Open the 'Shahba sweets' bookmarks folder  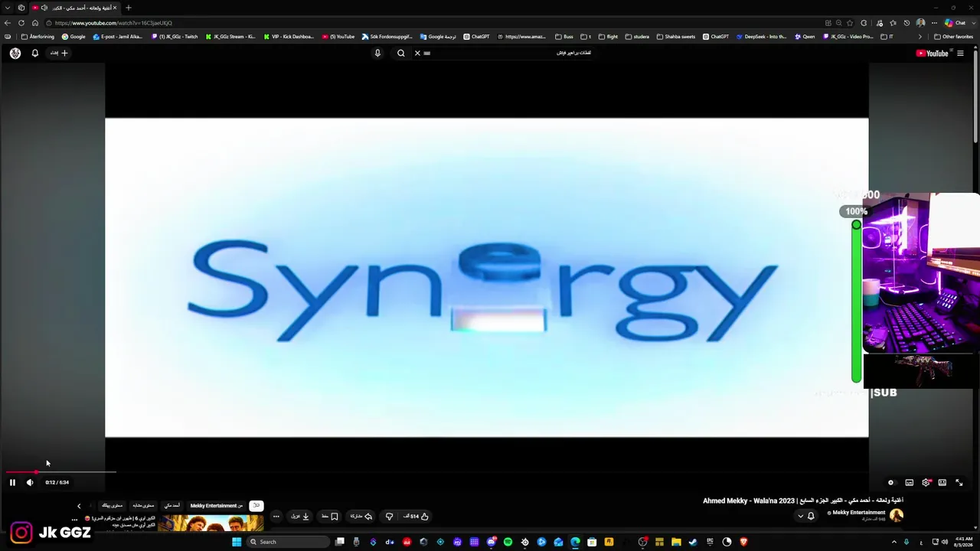tap(675, 37)
